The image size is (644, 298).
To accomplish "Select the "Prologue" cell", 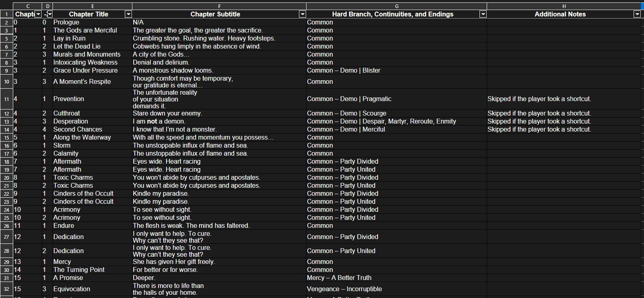I will point(93,22).
